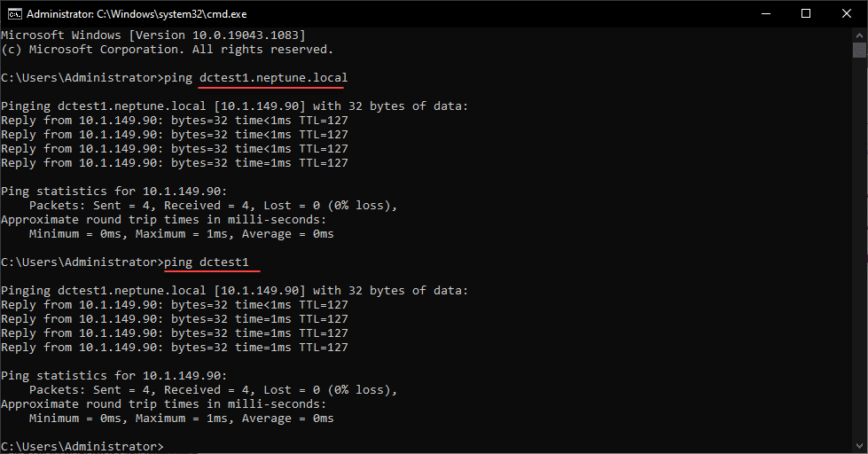The width and height of the screenshot is (868, 454).
Task: Click the empty prompt on the last line
Action: pos(82,445)
